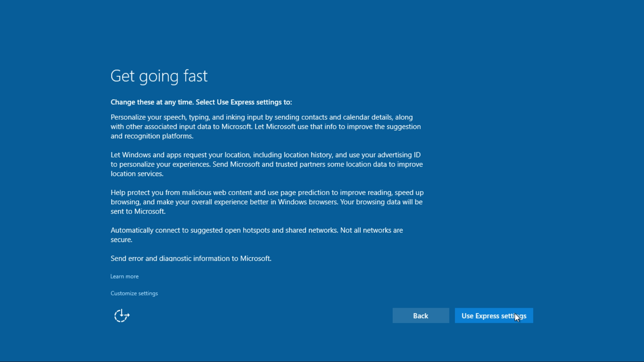Click the 'Help protect you from malicious' line
Viewport: 644px width, 362px height.
267,193
